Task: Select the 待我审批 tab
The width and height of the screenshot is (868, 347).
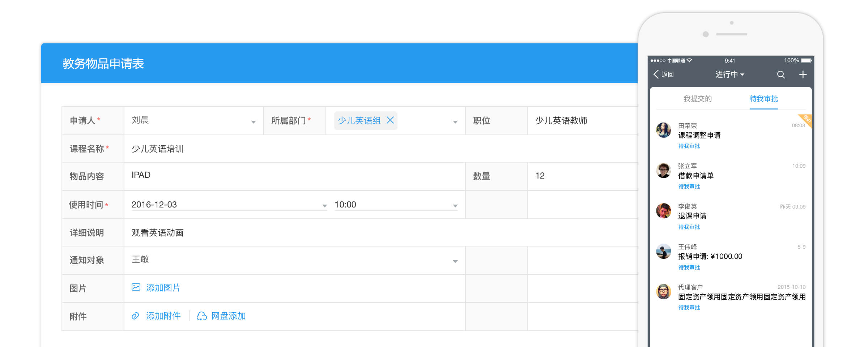Action: [x=763, y=99]
